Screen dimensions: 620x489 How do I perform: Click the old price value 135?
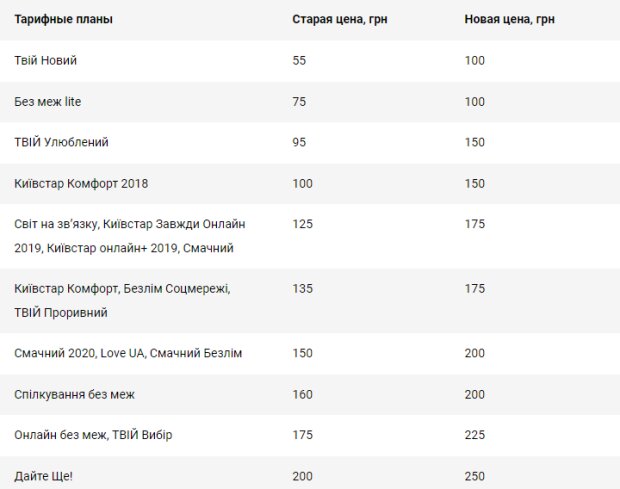coord(302,289)
